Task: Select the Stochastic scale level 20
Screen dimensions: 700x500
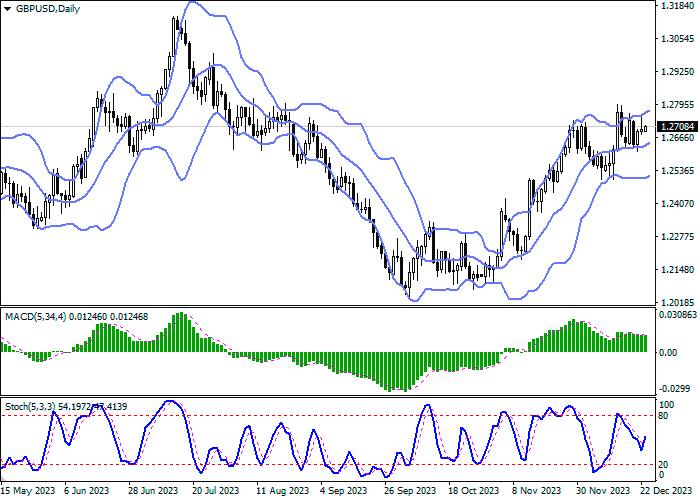Action: [663, 465]
